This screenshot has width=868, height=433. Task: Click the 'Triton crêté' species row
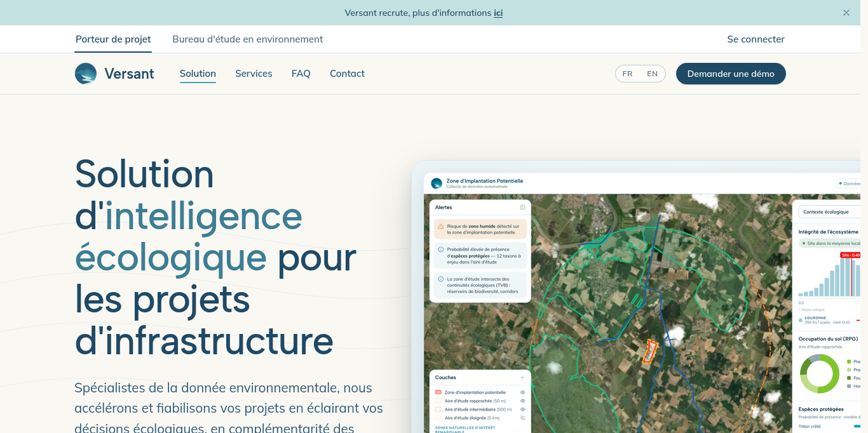(x=829, y=426)
